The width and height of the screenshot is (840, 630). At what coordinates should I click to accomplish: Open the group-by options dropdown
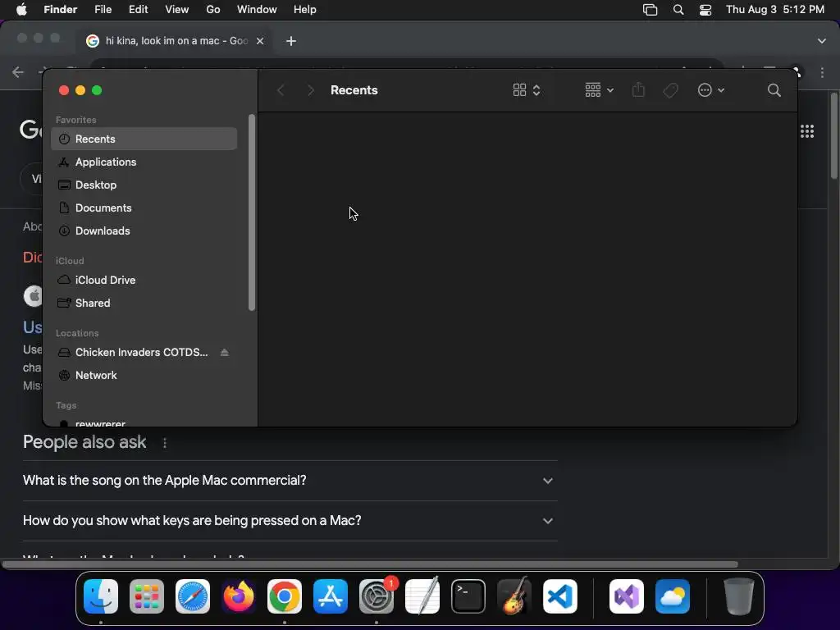point(599,90)
